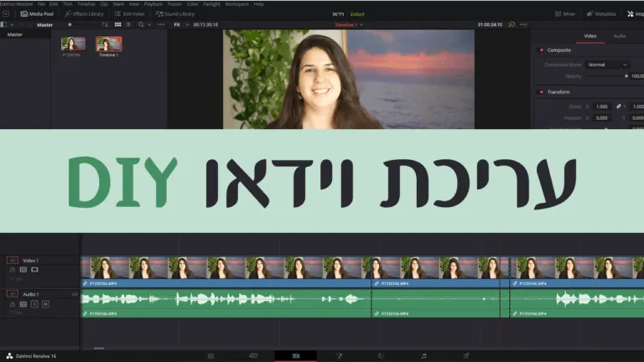Viewport: 644px width, 362px height.
Task: Toggle the Transform section enable dot
Action: point(542,92)
